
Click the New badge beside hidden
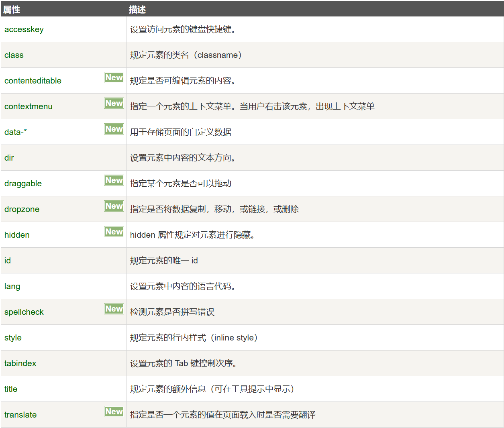(x=114, y=232)
